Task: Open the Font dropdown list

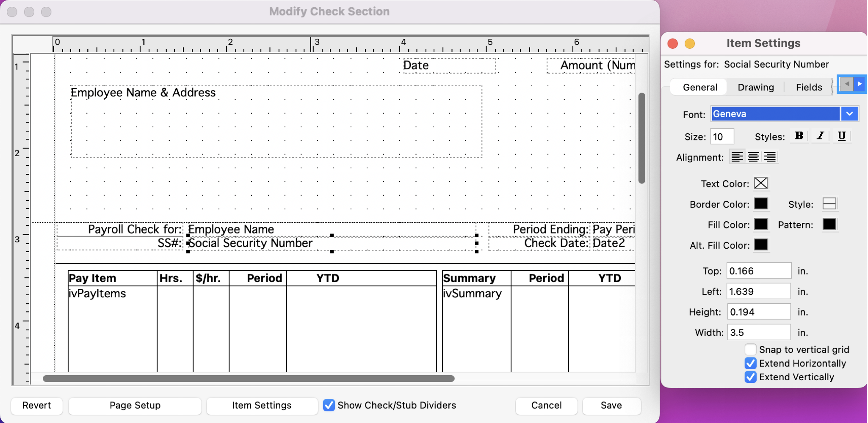Action: coord(849,114)
